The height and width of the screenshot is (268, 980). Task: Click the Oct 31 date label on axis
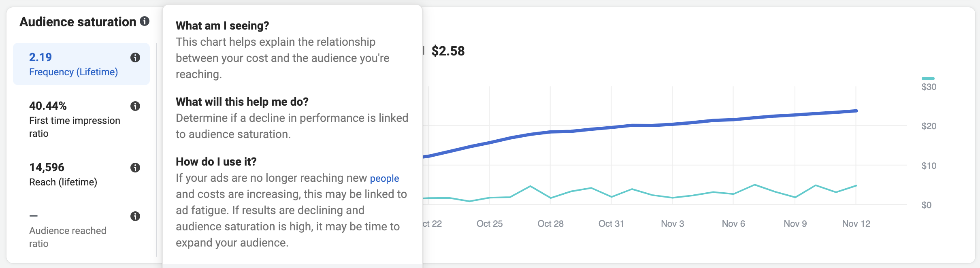[611, 223]
